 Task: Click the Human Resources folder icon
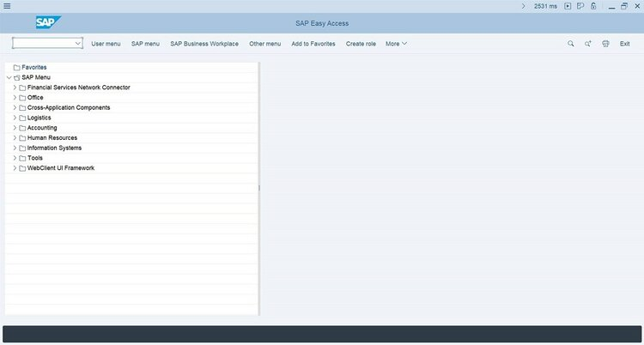coord(22,138)
